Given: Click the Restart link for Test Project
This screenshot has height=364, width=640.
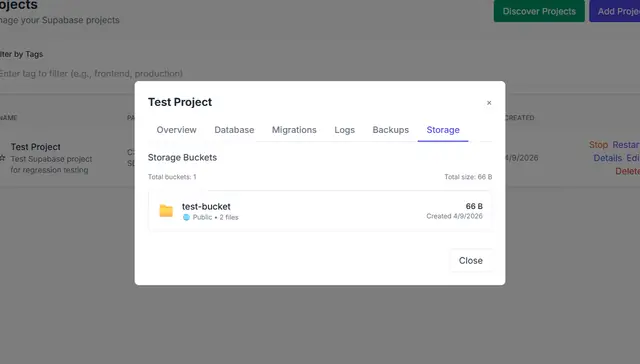Looking at the screenshot, I should [x=626, y=145].
